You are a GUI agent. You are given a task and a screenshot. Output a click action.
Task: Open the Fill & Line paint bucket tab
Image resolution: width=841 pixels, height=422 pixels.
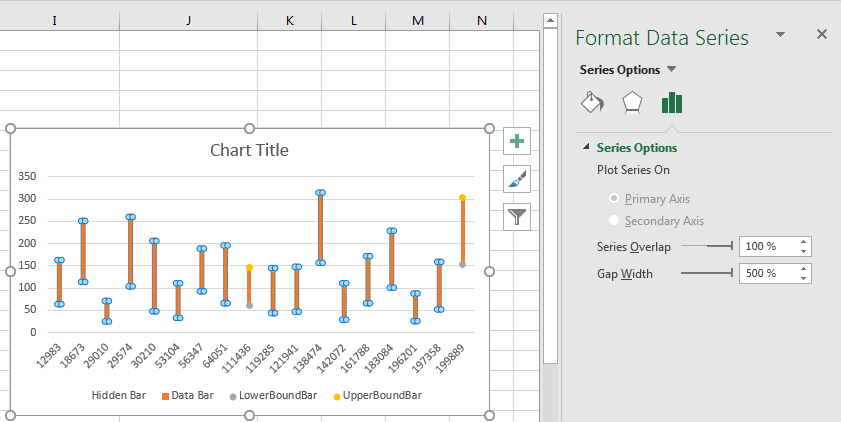pos(593,102)
